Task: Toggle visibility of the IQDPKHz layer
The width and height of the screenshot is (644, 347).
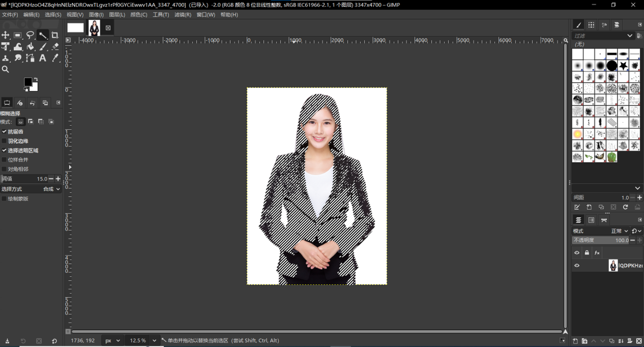Action: tap(576, 265)
